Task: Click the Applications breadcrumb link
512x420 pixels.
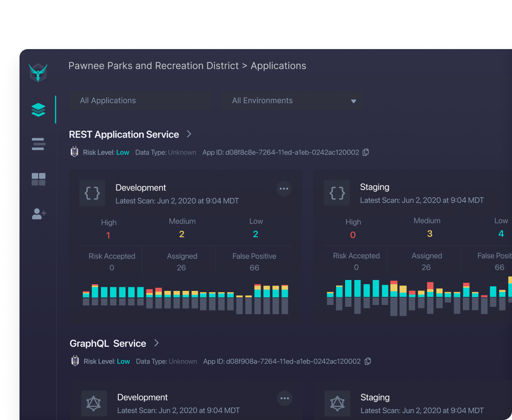Action: (278, 66)
